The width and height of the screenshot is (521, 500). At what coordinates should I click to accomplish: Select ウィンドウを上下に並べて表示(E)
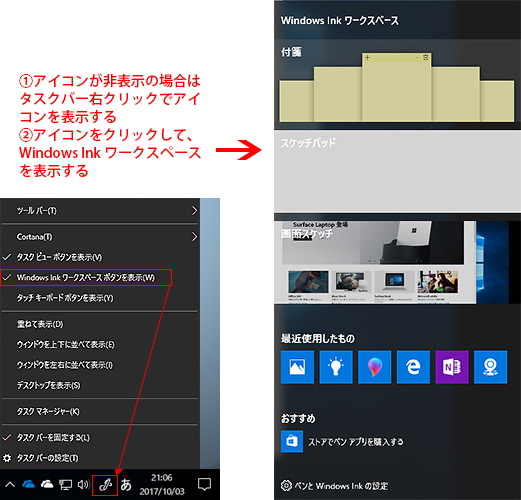click(100, 344)
